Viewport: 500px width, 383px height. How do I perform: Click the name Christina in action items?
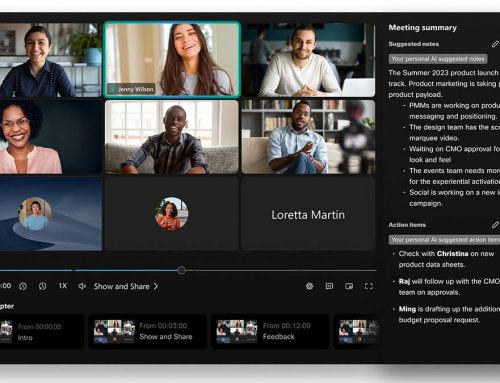[452, 254]
